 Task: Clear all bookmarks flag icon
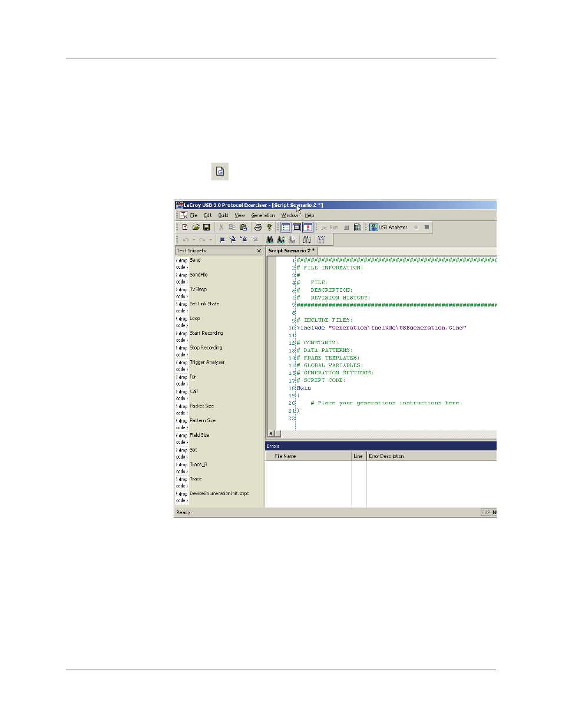[254, 240]
